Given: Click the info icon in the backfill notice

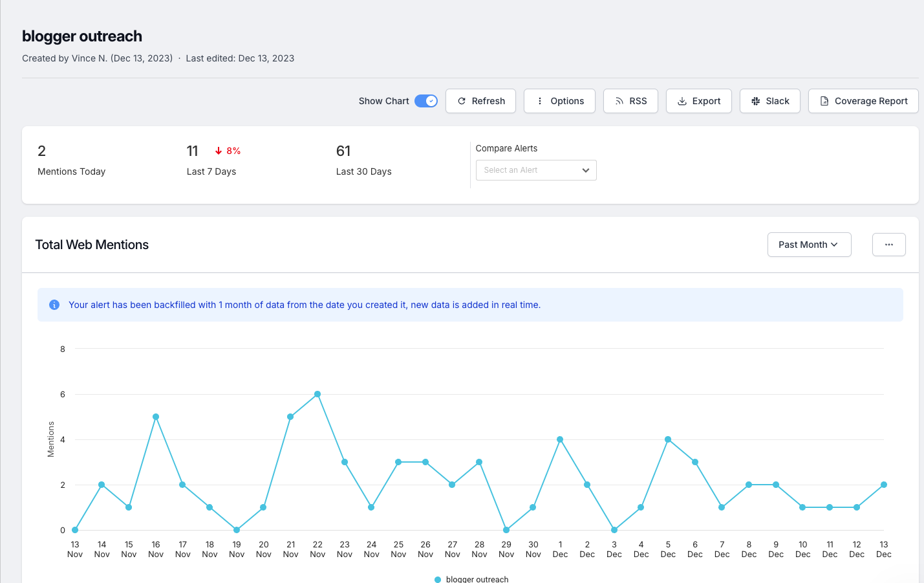Looking at the screenshot, I should [54, 304].
